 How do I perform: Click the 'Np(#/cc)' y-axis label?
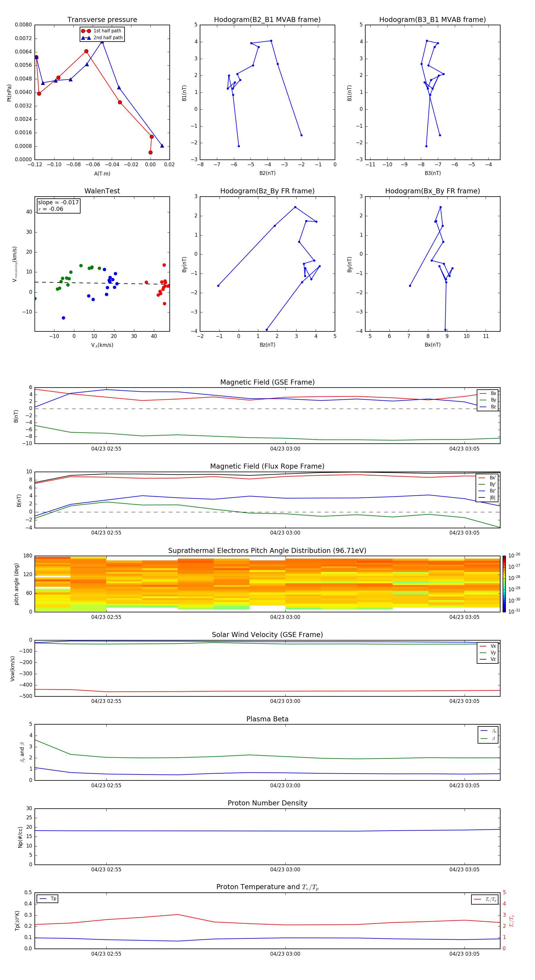20,837
